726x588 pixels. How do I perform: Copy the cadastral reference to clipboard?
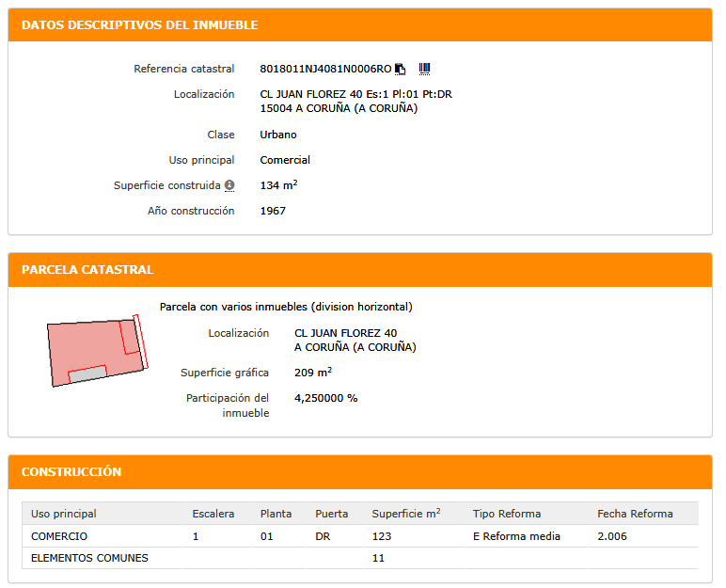point(401,69)
